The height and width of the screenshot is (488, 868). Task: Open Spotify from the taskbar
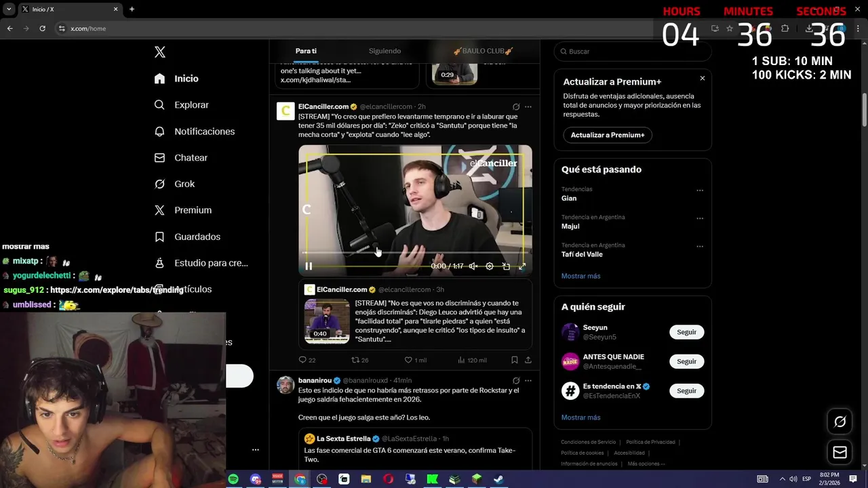click(233, 479)
